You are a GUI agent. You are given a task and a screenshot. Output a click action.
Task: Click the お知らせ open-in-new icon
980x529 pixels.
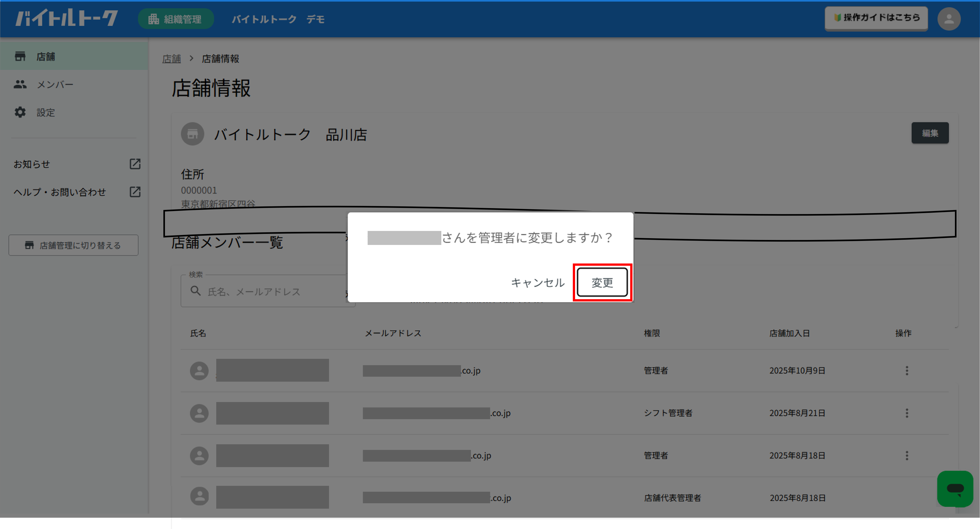tap(135, 164)
